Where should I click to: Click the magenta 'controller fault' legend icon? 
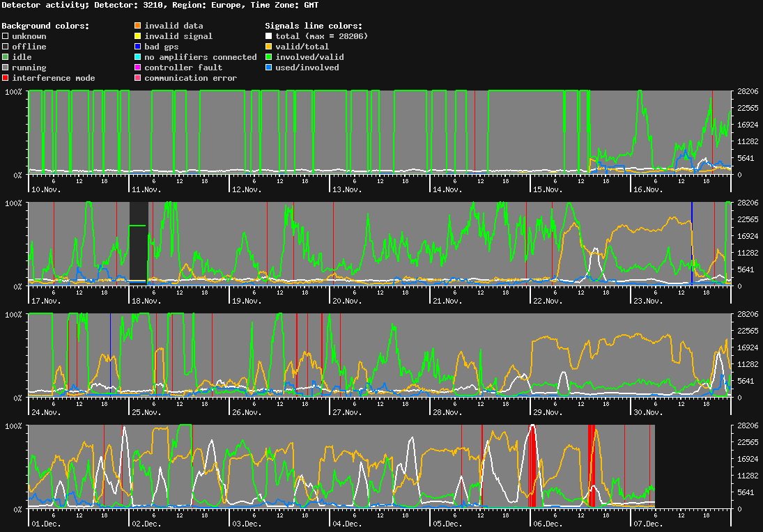[137, 68]
